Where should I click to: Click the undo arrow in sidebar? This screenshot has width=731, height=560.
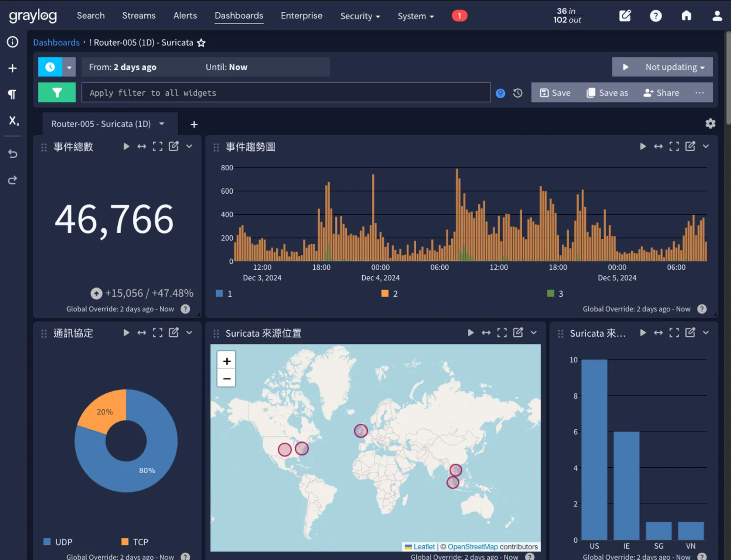[x=12, y=153]
